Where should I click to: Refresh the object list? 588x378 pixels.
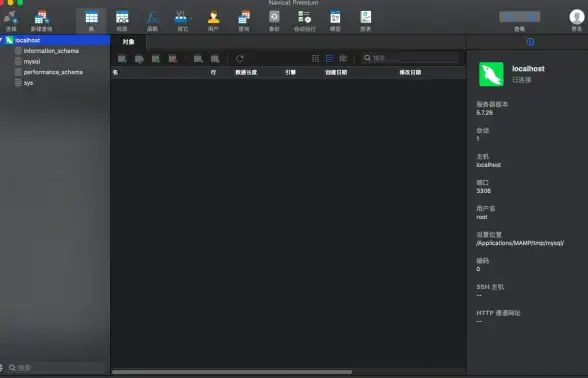[x=240, y=58]
